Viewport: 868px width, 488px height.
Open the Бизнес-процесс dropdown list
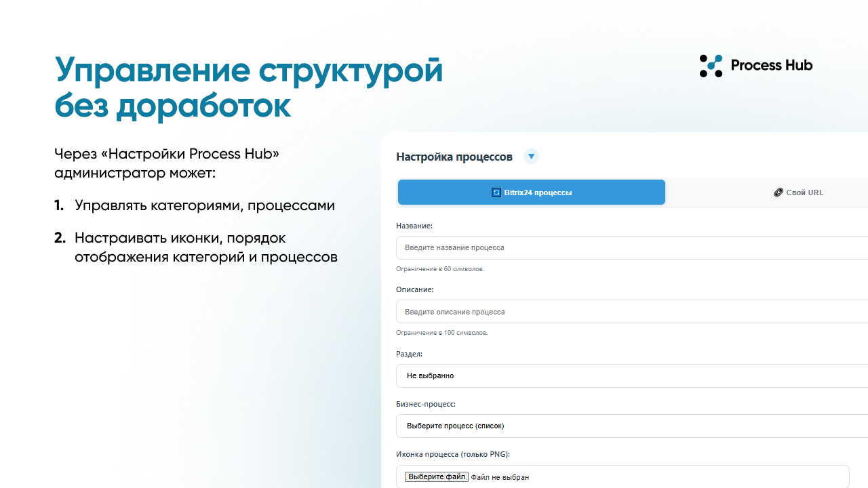(632, 426)
